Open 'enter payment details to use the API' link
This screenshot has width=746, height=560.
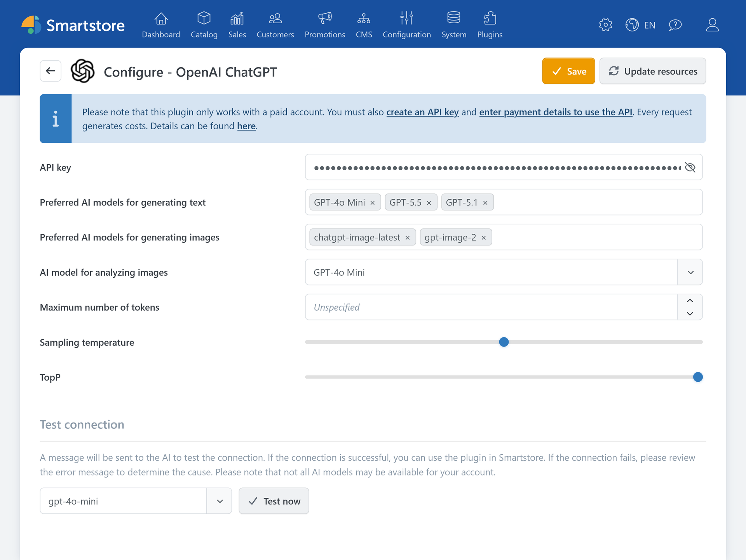click(556, 112)
